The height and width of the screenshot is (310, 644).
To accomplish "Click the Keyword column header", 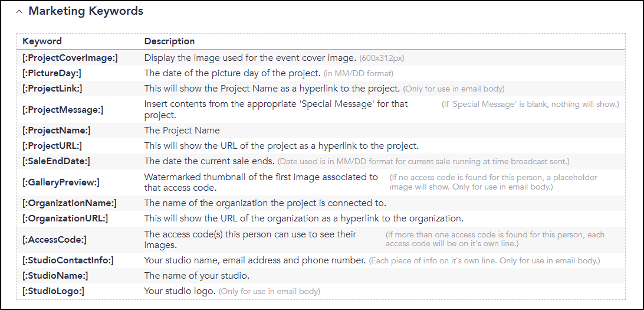I will point(42,41).
